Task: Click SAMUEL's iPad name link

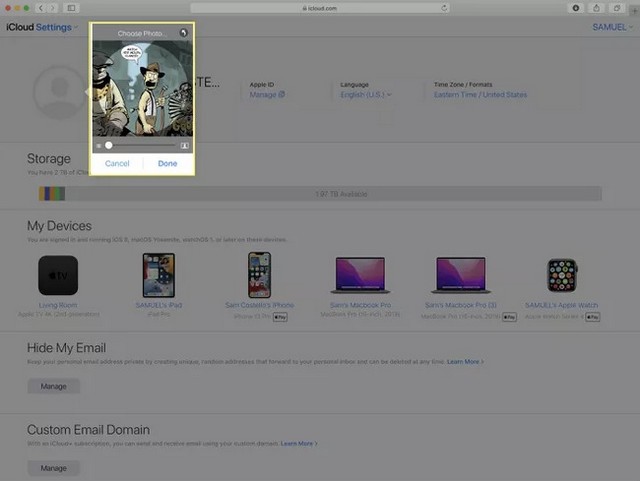Action: pyautogui.click(x=159, y=305)
